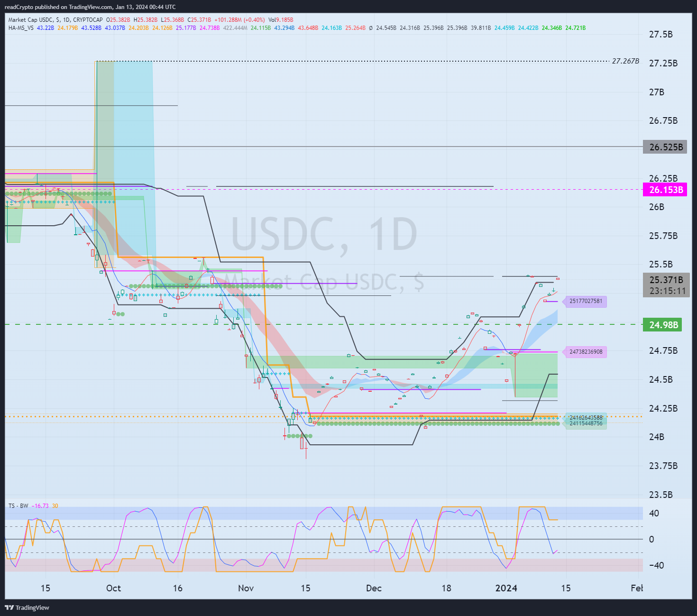697x616 pixels.
Task: Click the open value O25.382B
Action: pos(118,20)
